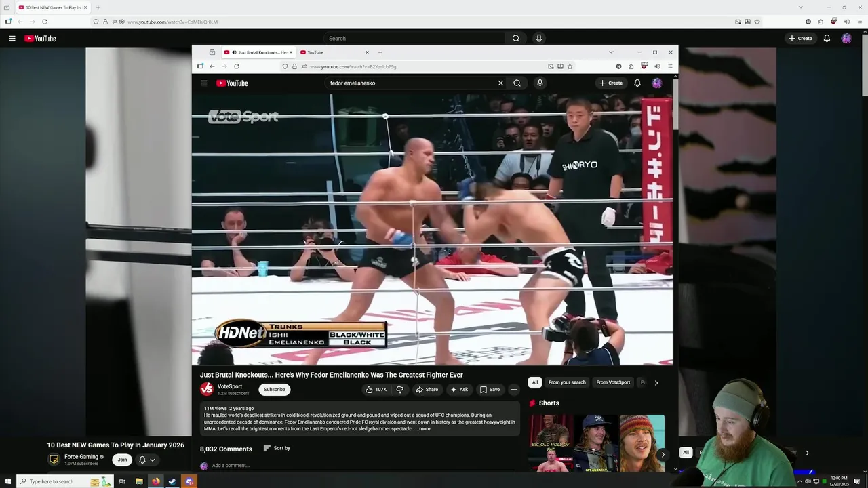Like the video showing 107K likes
Viewport: 868px width, 488px height.
click(376, 390)
